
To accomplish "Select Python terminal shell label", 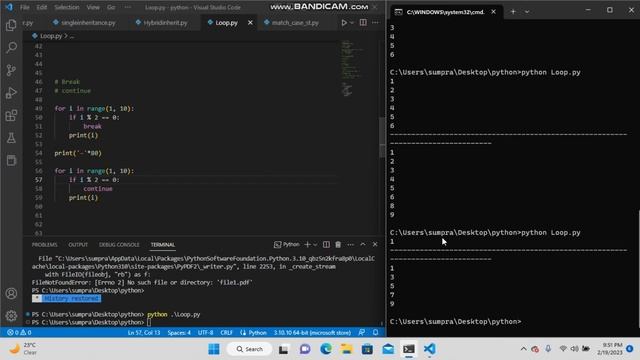I will tap(287, 244).
